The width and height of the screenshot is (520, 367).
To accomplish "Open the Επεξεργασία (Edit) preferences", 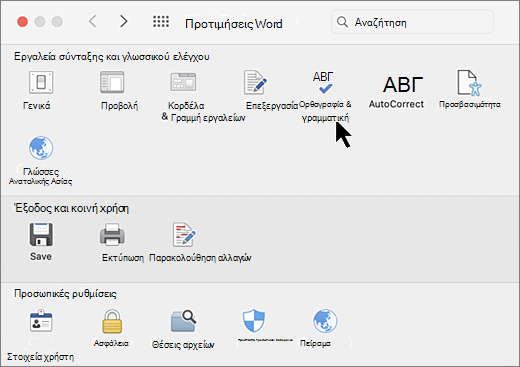I will pos(255,82).
